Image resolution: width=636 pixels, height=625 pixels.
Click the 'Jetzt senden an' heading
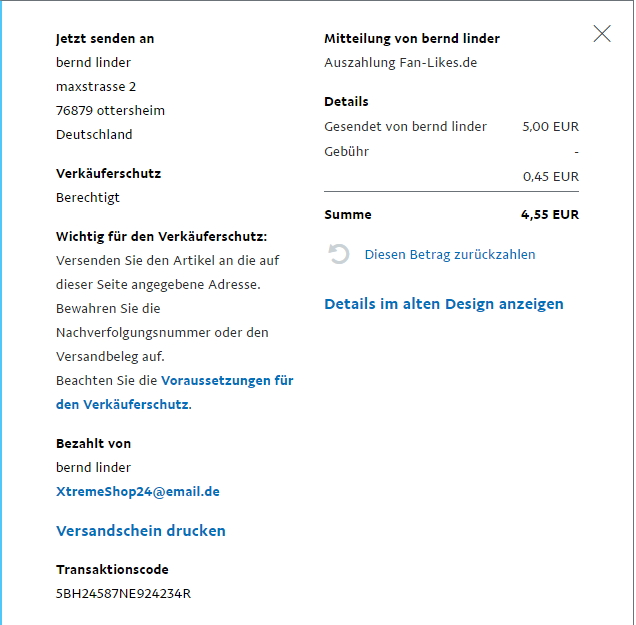[x=105, y=39]
